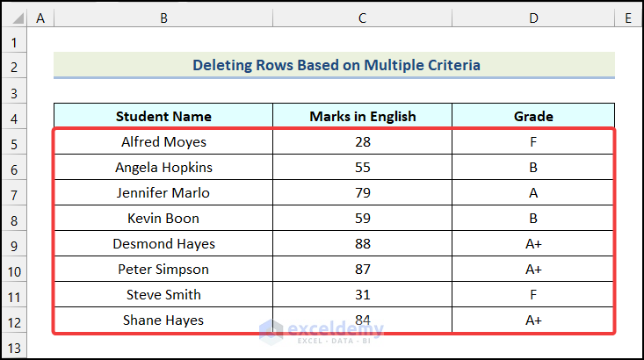
Task: Select column E header
Action: tap(628, 18)
